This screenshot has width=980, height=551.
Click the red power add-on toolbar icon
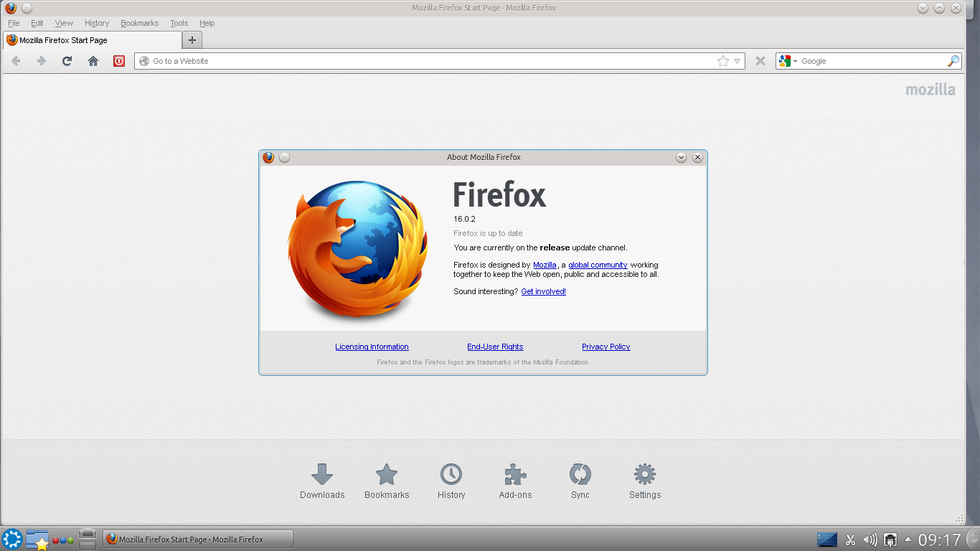(119, 61)
